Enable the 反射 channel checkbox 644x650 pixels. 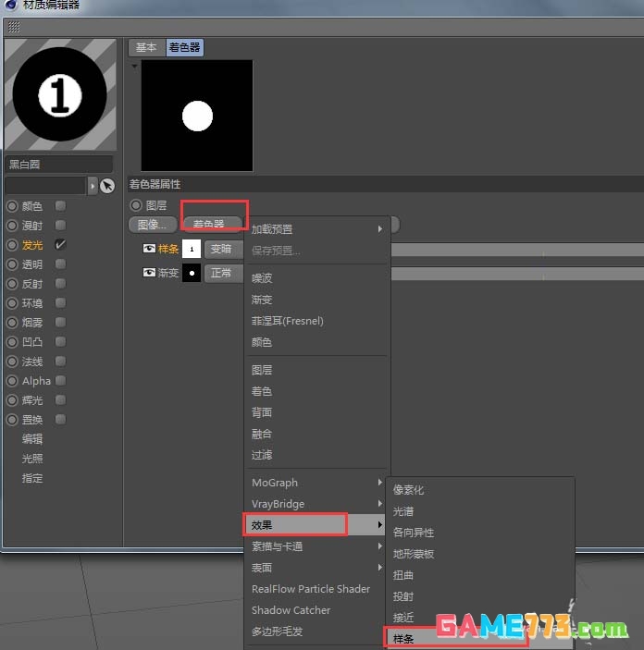[60, 284]
